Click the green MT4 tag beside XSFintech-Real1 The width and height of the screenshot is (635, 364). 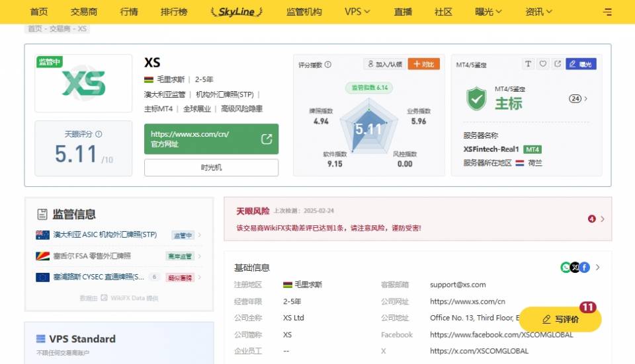[x=532, y=149]
